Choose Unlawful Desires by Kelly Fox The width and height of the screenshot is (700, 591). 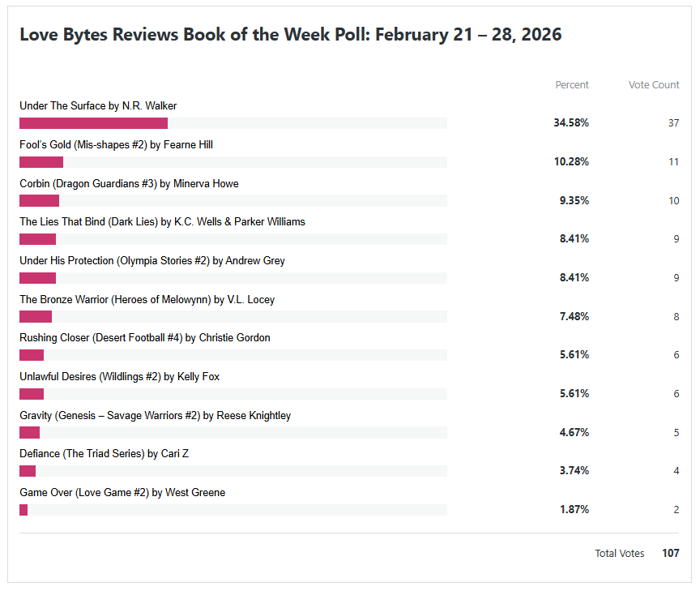coord(119,377)
